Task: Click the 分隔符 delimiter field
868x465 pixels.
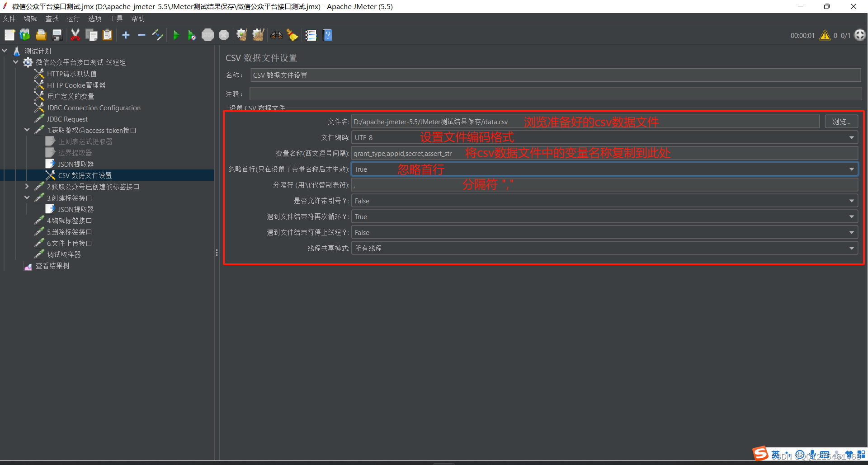Action: click(x=605, y=185)
